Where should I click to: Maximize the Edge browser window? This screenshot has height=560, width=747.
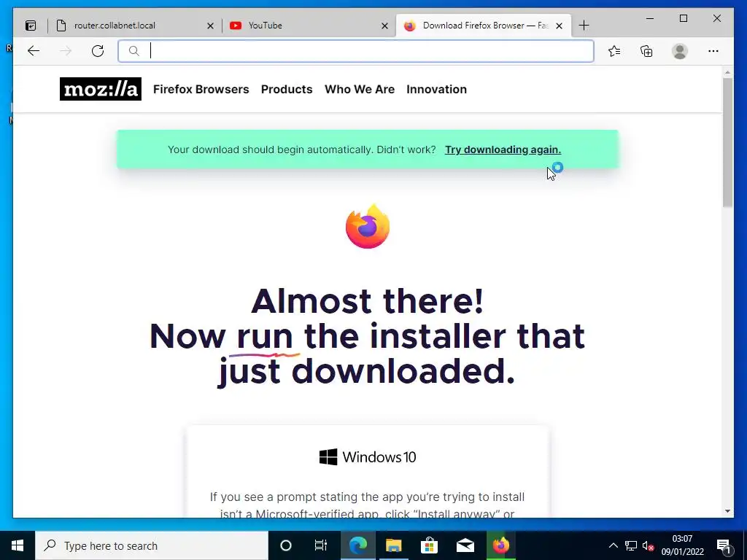pyautogui.click(x=683, y=18)
